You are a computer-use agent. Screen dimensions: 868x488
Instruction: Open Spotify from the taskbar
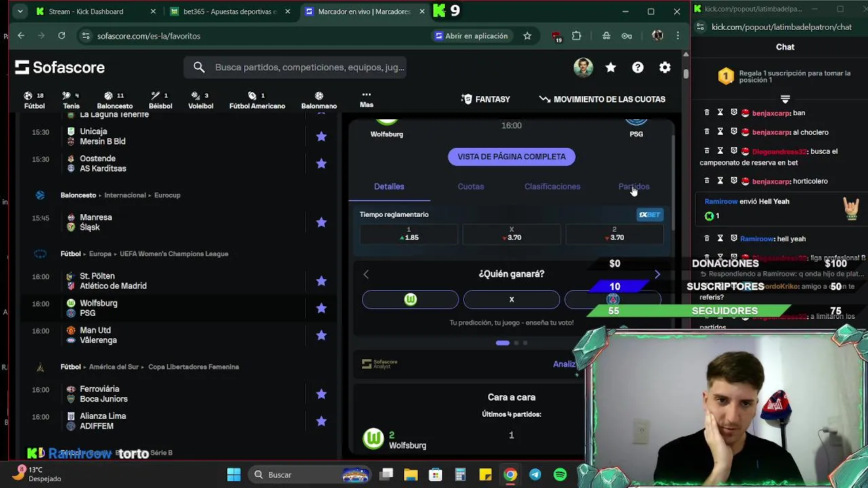(x=560, y=474)
